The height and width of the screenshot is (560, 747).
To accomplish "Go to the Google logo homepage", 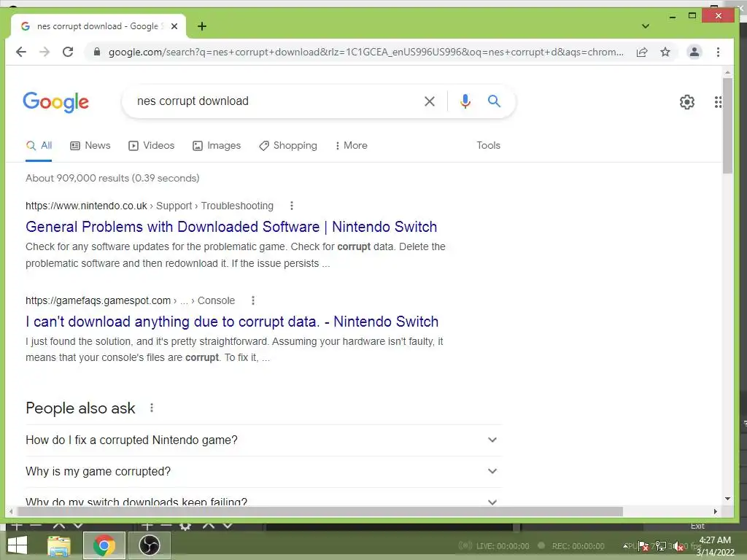I will tap(55, 102).
